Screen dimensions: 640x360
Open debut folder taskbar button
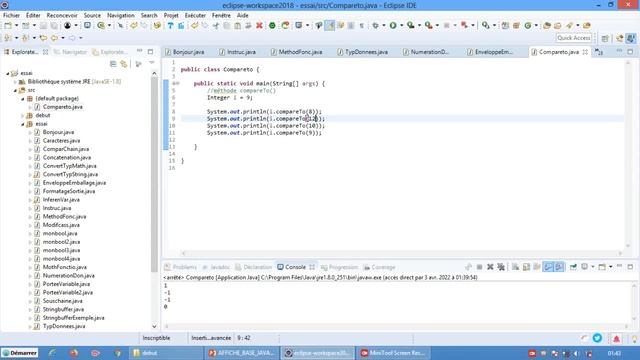[x=165, y=353]
